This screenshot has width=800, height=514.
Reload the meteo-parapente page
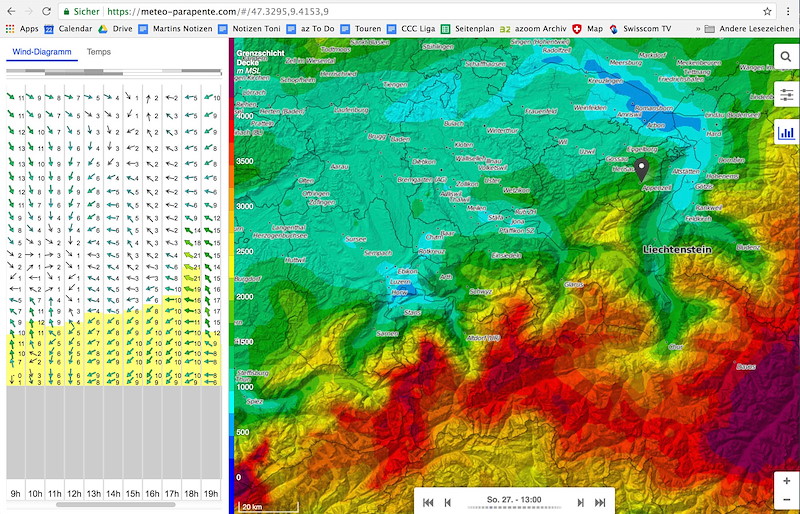pyautogui.click(x=46, y=11)
